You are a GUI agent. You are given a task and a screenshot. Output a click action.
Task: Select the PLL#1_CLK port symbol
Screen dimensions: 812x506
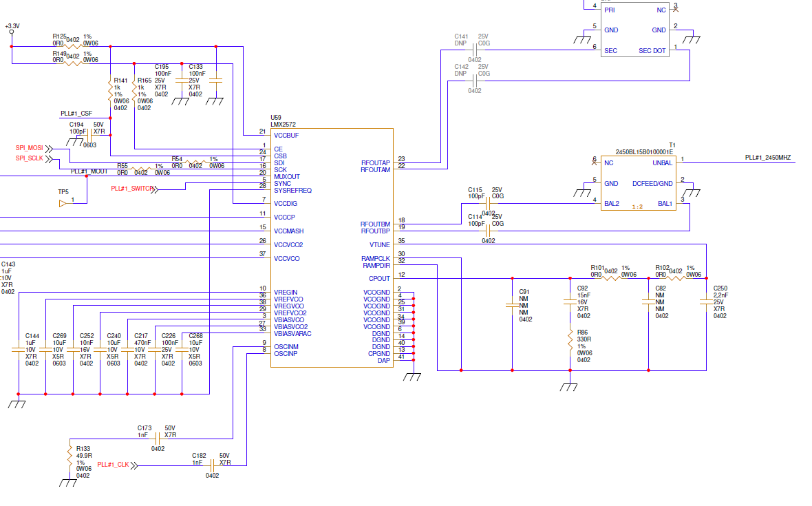134,465
